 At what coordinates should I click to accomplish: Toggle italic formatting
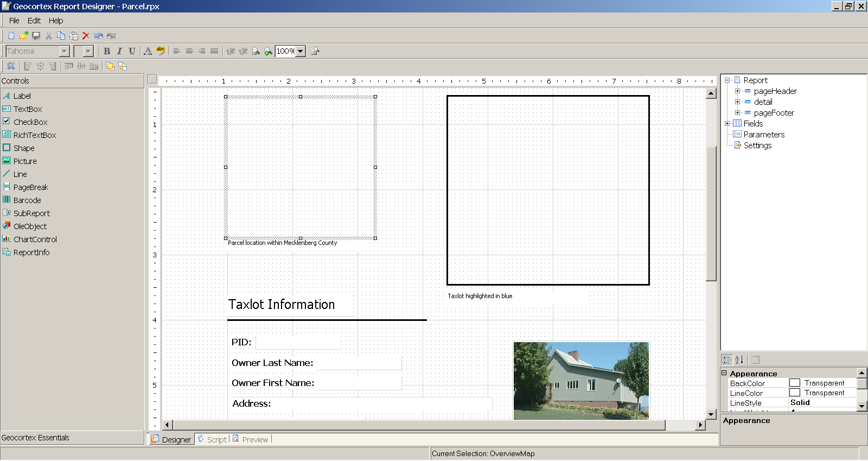click(119, 51)
